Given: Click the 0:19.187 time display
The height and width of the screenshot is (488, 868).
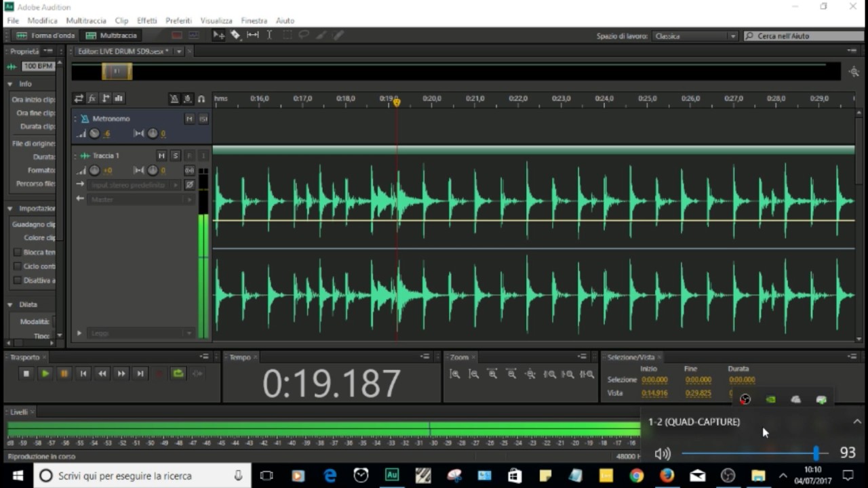Looking at the screenshot, I should [332, 384].
